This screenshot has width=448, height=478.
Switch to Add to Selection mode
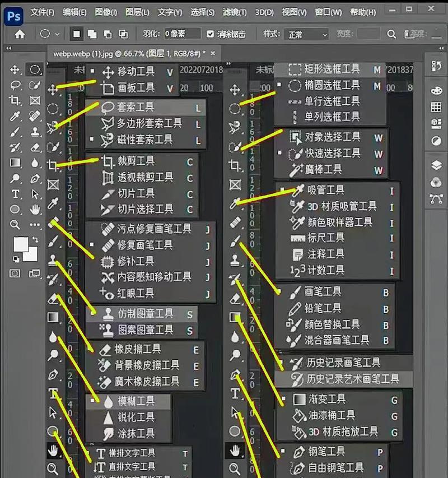pos(92,34)
